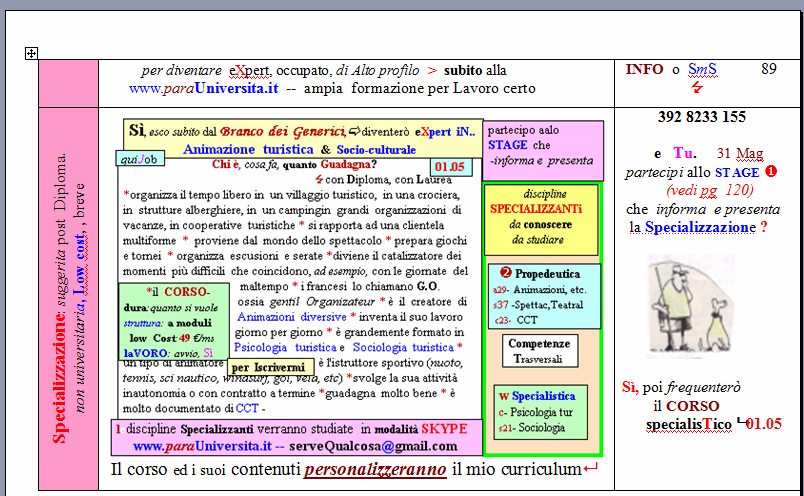Click the 31 Mag date text
Image resolution: width=804 pixels, height=496 pixels.
(740, 153)
